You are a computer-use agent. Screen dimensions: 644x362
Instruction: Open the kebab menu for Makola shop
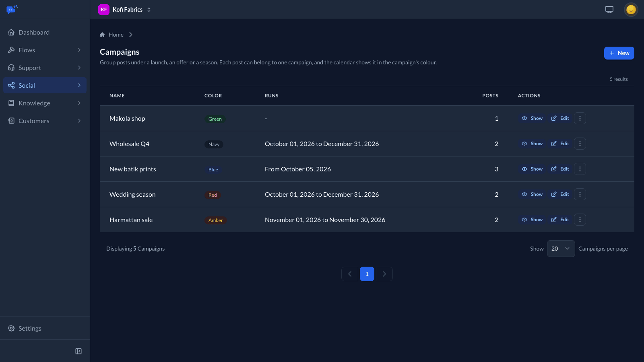pos(580,118)
